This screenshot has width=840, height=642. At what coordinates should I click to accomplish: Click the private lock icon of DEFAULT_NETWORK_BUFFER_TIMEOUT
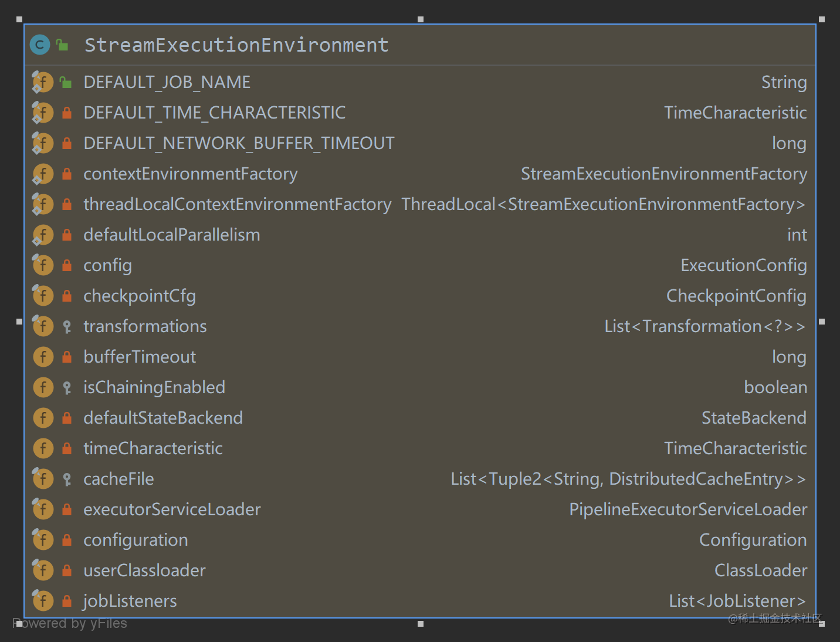pyautogui.click(x=67, y=143)
